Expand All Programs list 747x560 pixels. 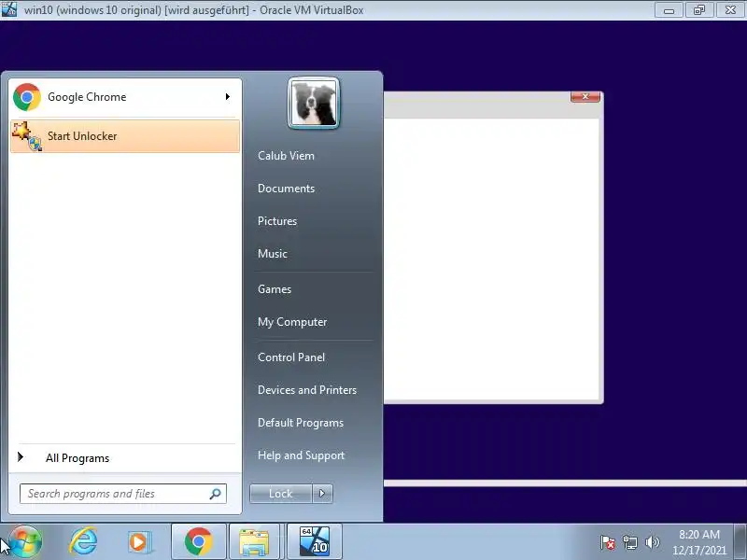(x=78, y=458)
